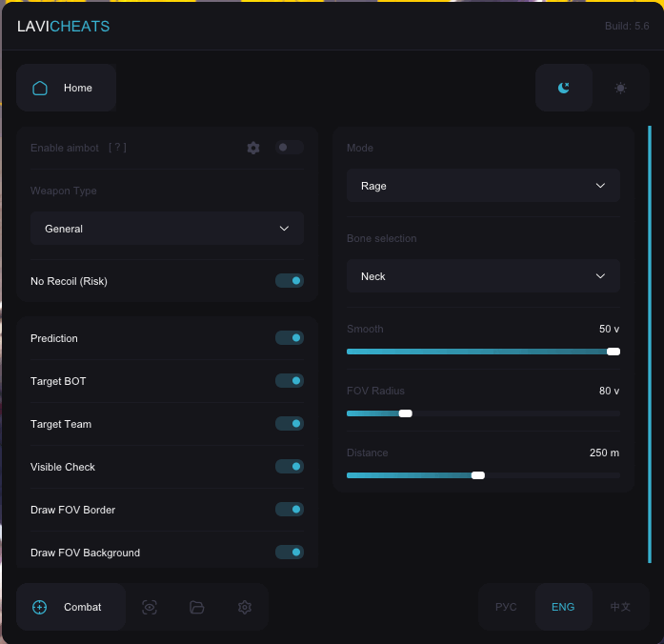This screenshot has width=664, height=644.
Task: Open the folder configs tab icon
Action: click(x=197, y=607)
